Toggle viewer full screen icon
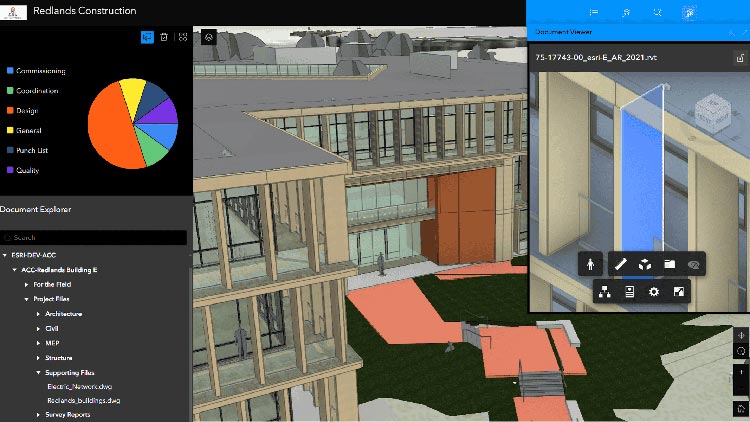The width and height of the screenshot is (750, 422). [678, 291]
